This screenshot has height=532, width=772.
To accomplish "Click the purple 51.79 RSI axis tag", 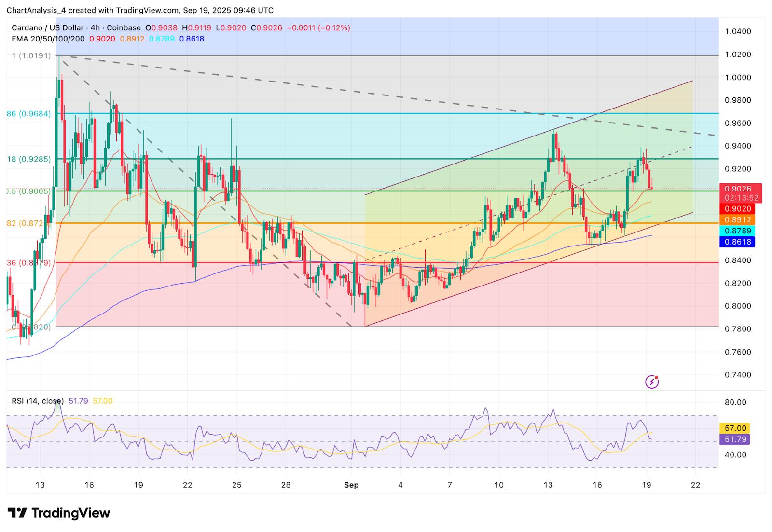I will pyautogui.click(x=735, y=439).
